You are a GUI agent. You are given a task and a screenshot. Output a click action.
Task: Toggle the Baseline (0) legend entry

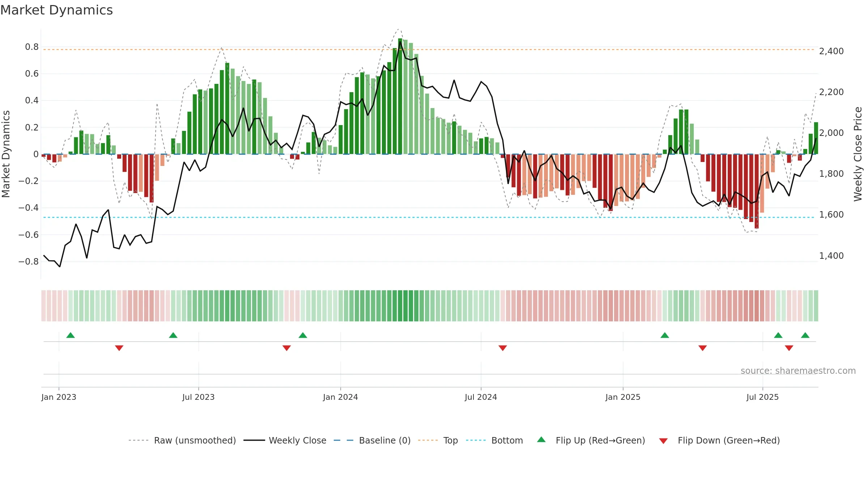pos(372,440)
